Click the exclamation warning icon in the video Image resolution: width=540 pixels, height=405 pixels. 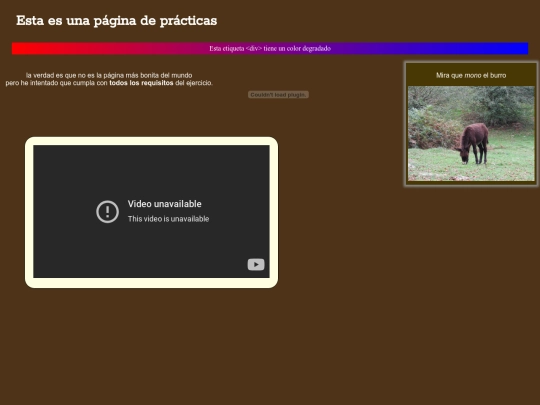107,211
